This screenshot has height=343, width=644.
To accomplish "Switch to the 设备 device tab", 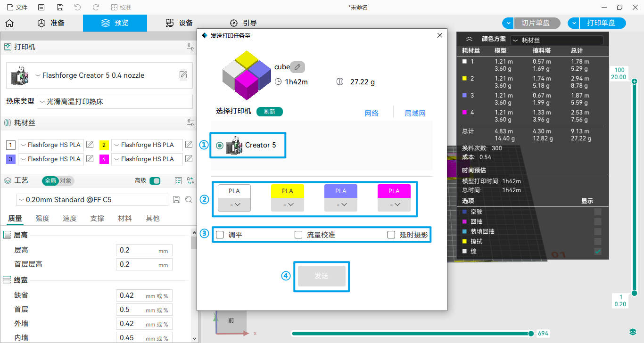I will click(x=179, y=23).
